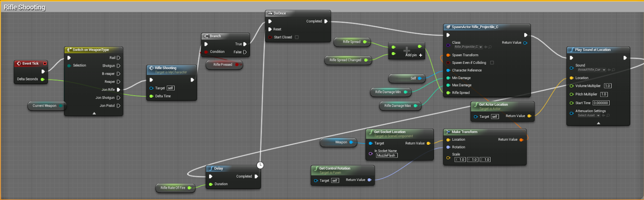Screen dimensions: 644x200
Task: Click the Scale Z value field
Action: pos(485,160)
